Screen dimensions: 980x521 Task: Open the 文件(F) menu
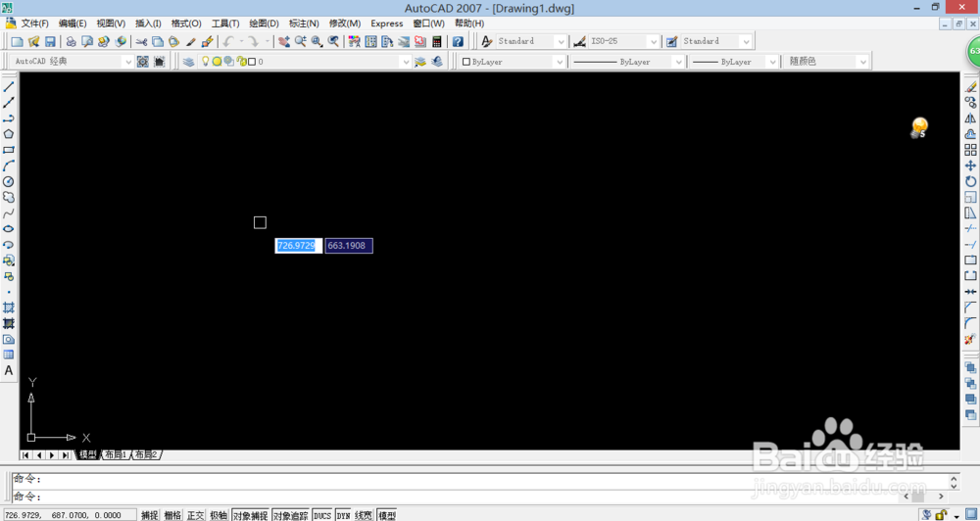pyautogui.click(x=35, y=24)
